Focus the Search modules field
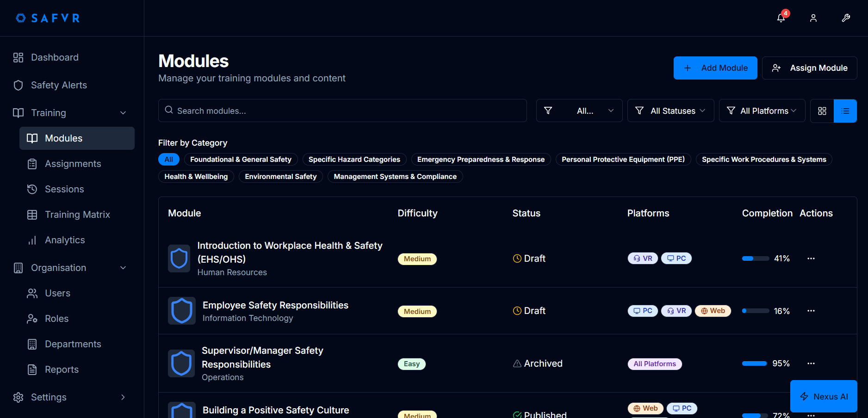The image size is (868, 418). click(342, 111)
